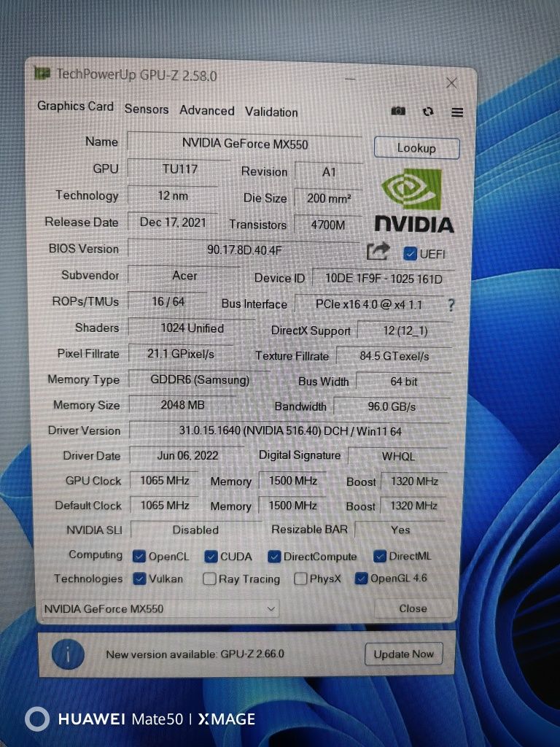Click the Resizable BAR value Yes
Screen dimensions: 560x747
[x=400, y=530]
